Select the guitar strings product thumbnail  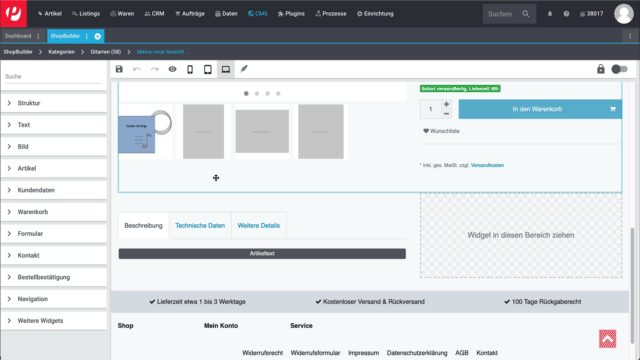[x=145, y=131]
